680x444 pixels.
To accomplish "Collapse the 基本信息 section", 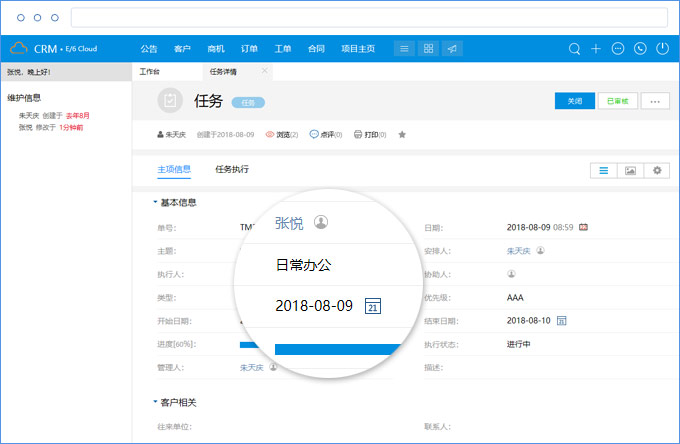I will [155, 203].
